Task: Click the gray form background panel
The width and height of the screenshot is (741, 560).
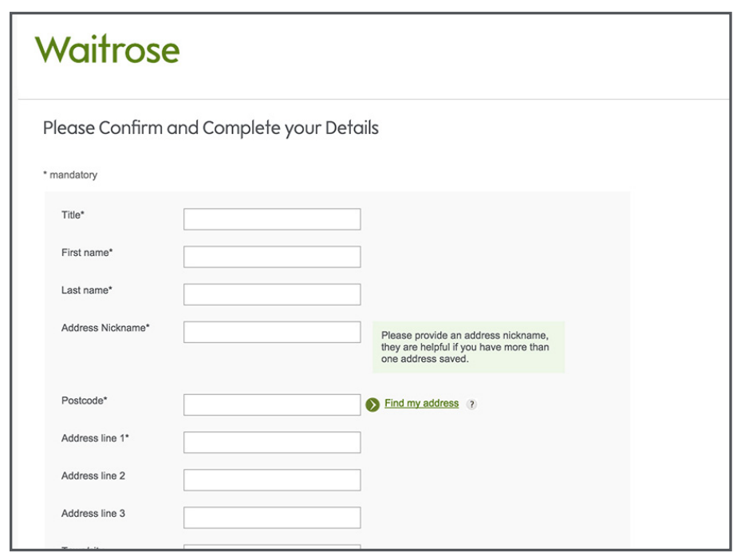Action: pos(558,495)
